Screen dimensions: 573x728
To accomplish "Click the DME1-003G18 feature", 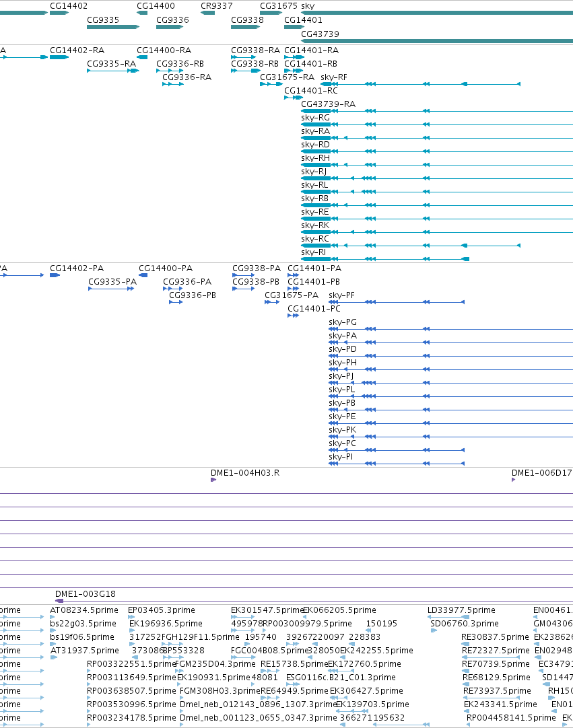I will coord(86,594).
